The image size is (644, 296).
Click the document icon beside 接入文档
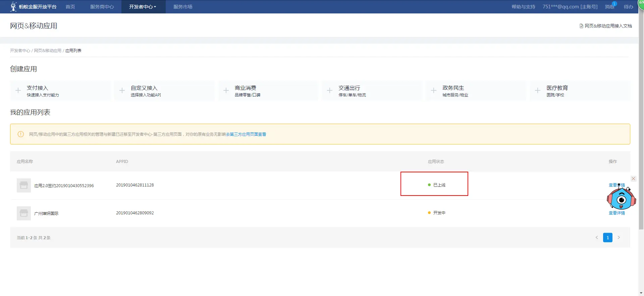[x=581, y=26]
